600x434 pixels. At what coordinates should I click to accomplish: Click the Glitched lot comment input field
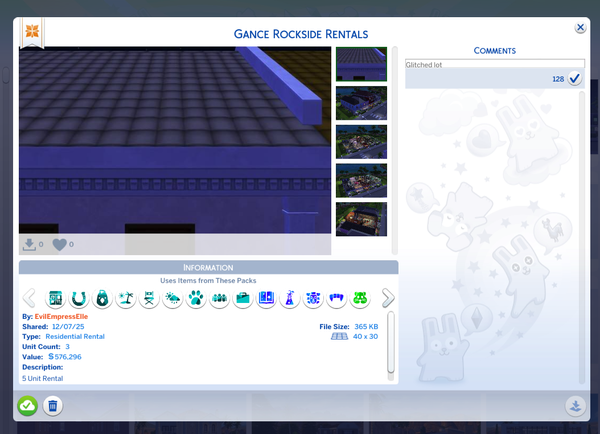pos(494,63)
